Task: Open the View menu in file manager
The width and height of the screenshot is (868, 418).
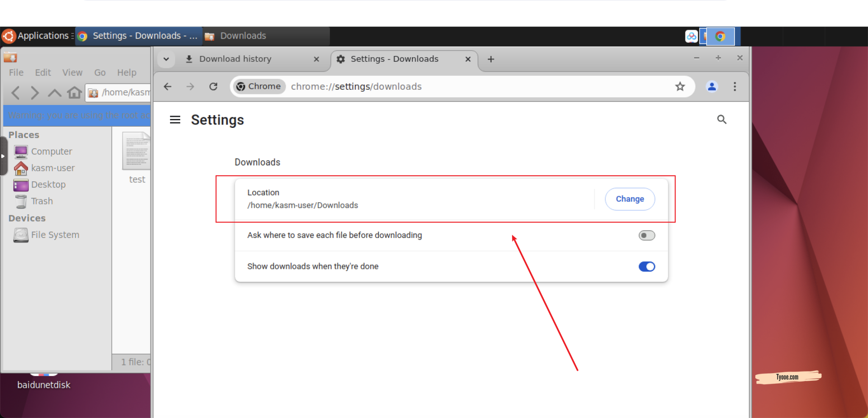Action: coord(72,72)
